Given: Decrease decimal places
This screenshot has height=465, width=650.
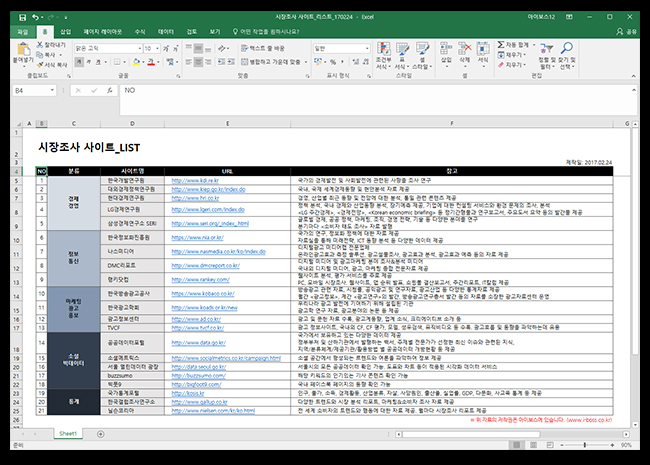Looking at the screenshot, I should (x=366, y=62).
